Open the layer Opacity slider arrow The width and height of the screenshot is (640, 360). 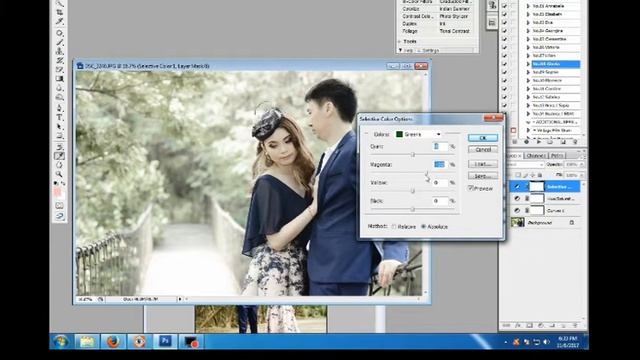point(582,164)
